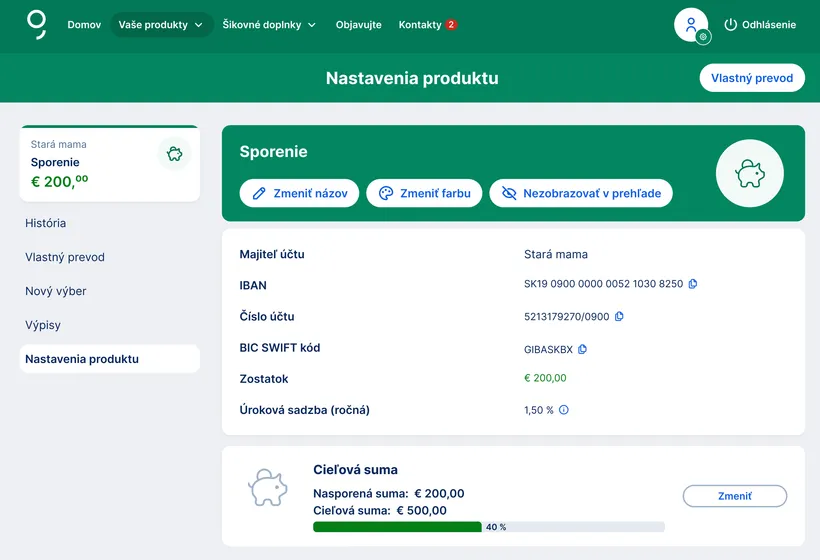Screen dimensions: 820x560
Task: Open the Zmeniť farbu color picker
Action: click(x=425, y=193)
